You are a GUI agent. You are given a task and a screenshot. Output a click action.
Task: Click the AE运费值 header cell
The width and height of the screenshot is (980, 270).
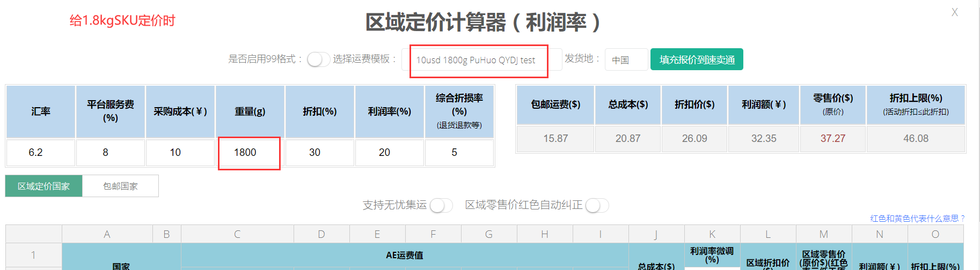(x=405, y=255)
